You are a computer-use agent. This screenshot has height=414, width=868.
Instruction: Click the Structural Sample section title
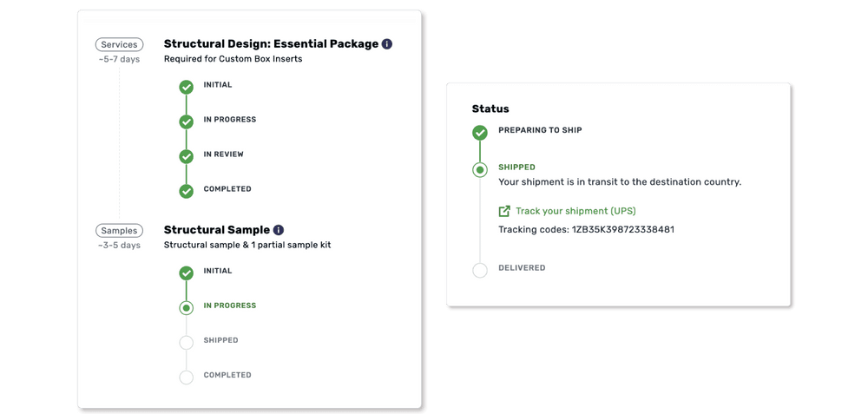tap(216, 230)
